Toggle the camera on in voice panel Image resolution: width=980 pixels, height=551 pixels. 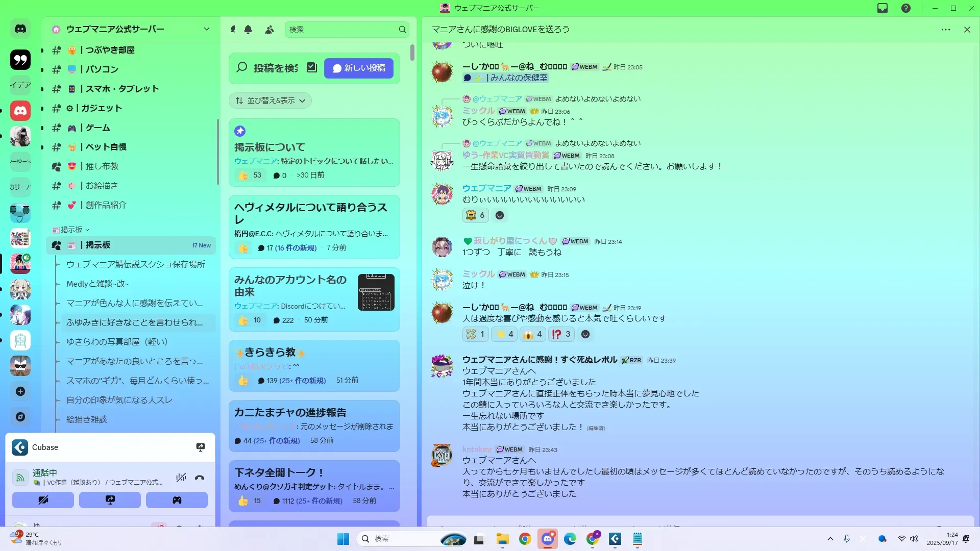43,500
